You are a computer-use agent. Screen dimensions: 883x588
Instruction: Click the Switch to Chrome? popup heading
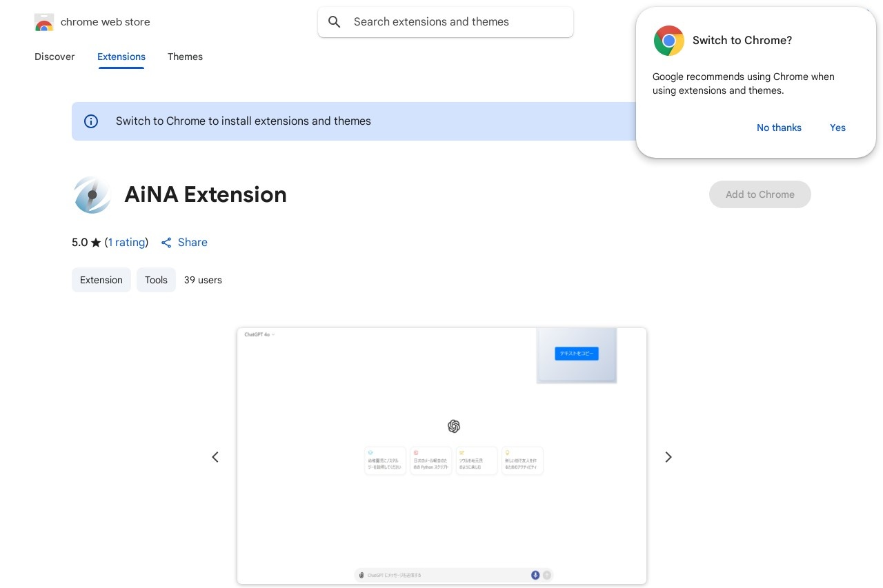point(742,41)
